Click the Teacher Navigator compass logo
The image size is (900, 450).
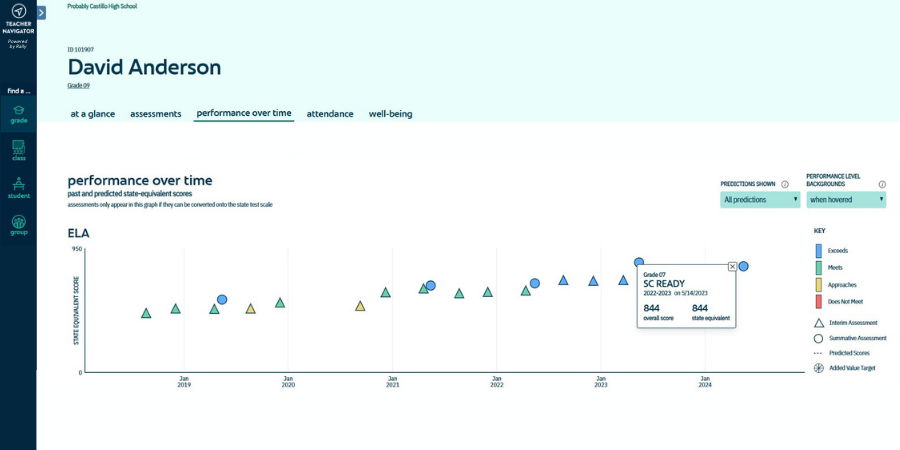tap(18, 11)
